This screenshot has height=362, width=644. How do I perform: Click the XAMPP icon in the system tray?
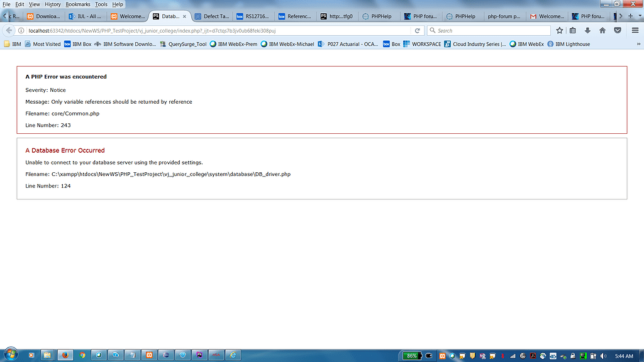(x=442, y=355)
